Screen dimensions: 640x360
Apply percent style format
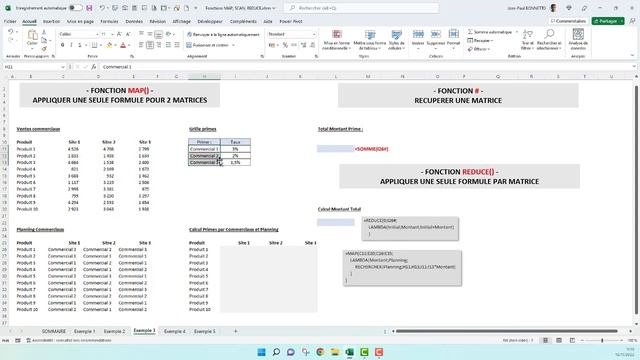click(285, 45)
